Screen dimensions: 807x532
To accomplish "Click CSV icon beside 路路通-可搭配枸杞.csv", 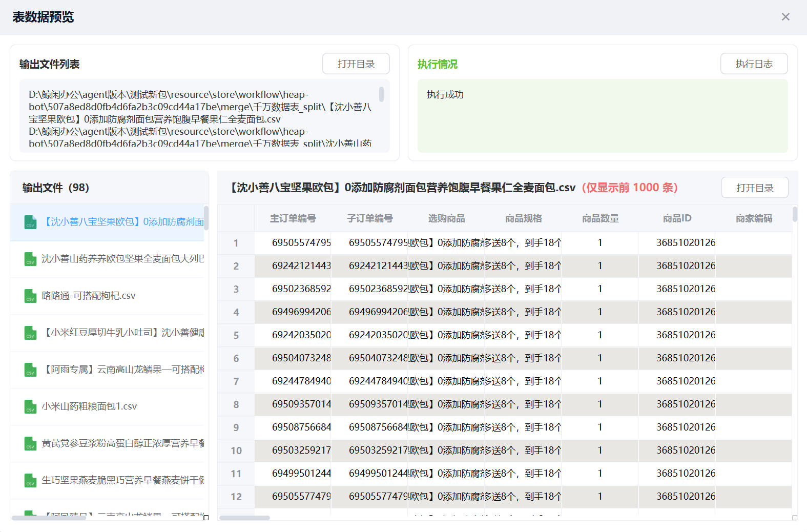I will pos(30,296).
